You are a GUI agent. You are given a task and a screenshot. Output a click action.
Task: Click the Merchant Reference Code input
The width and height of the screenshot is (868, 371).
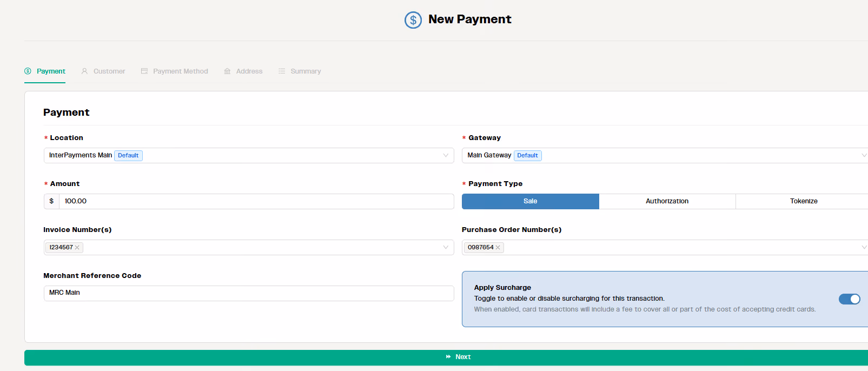click(x=249, y=293)
